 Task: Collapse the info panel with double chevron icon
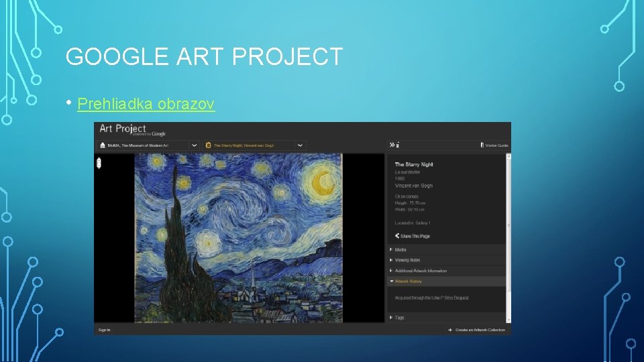(x=392, y=145)
